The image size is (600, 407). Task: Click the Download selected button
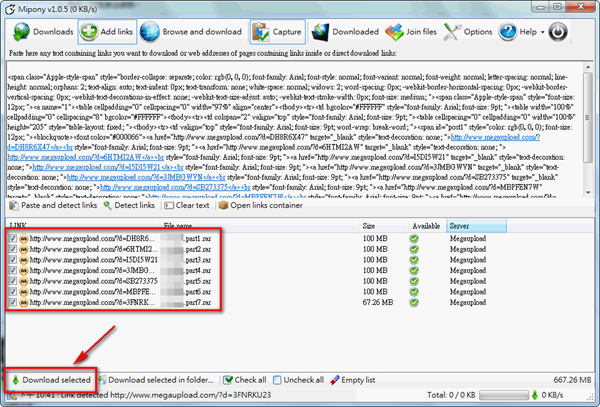click(51, 380)
